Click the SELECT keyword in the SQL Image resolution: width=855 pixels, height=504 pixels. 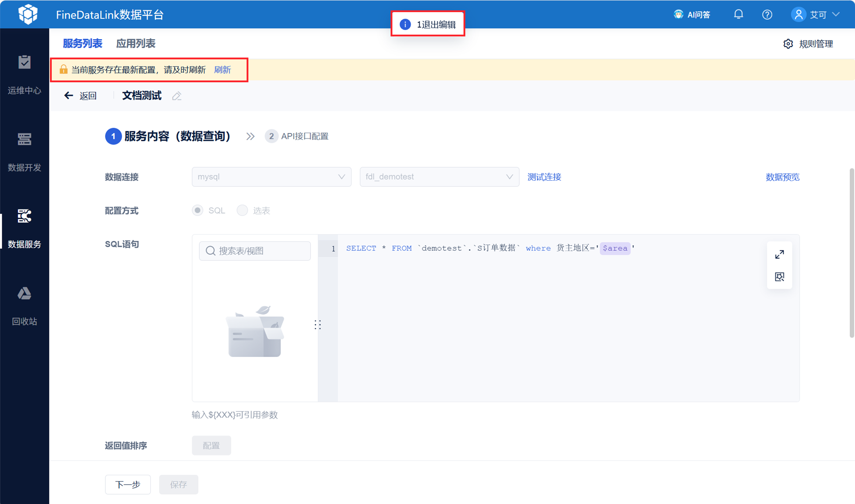point(361,248)
